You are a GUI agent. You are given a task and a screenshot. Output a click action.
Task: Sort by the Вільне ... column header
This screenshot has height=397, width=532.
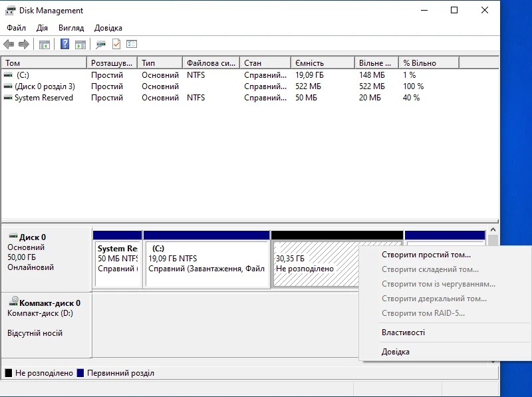(x=377, y=63)
